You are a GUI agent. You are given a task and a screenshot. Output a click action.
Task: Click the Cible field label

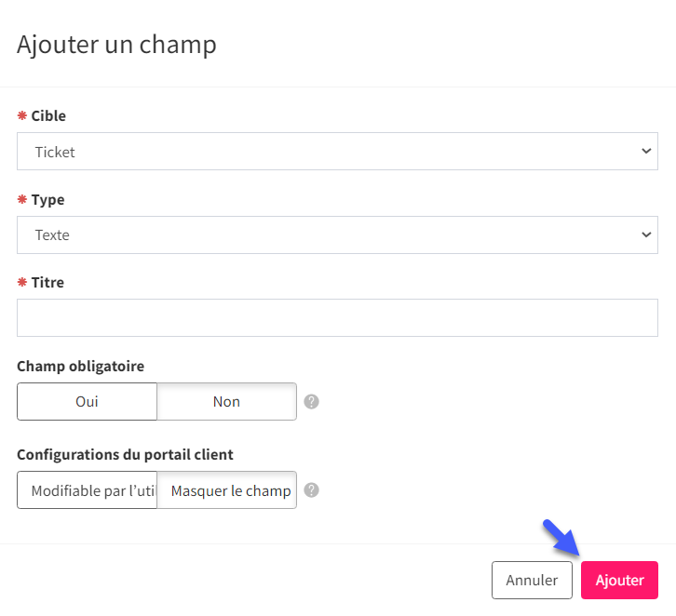coord(48,116)
